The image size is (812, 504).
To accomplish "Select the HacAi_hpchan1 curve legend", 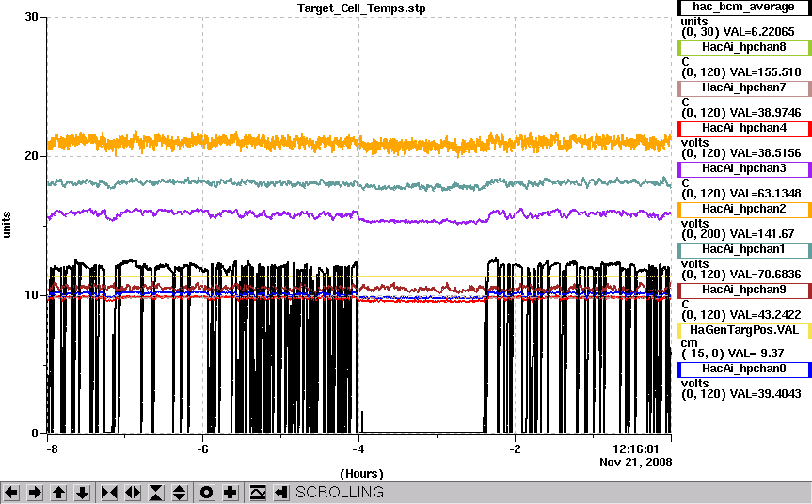I will pos(744,249).
